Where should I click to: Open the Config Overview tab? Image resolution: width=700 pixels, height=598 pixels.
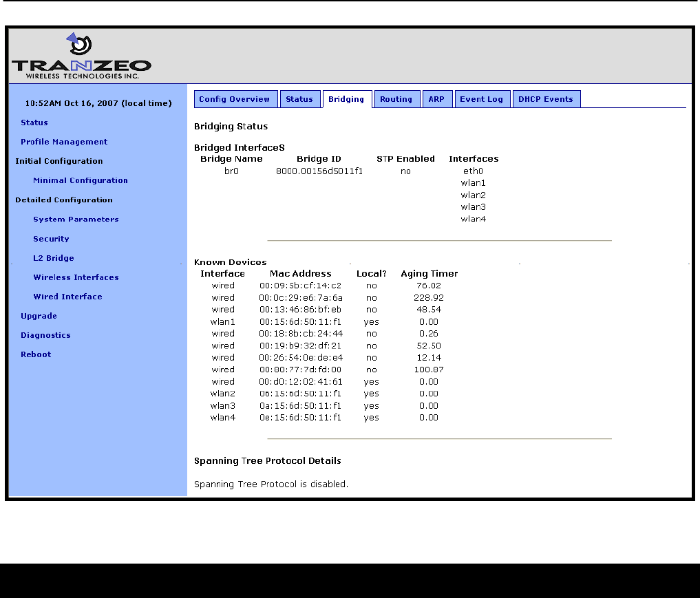(x=235, y=99)
